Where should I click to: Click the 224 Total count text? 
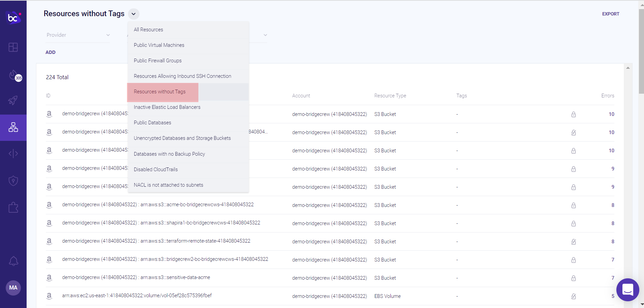click(x=57, y=77)
